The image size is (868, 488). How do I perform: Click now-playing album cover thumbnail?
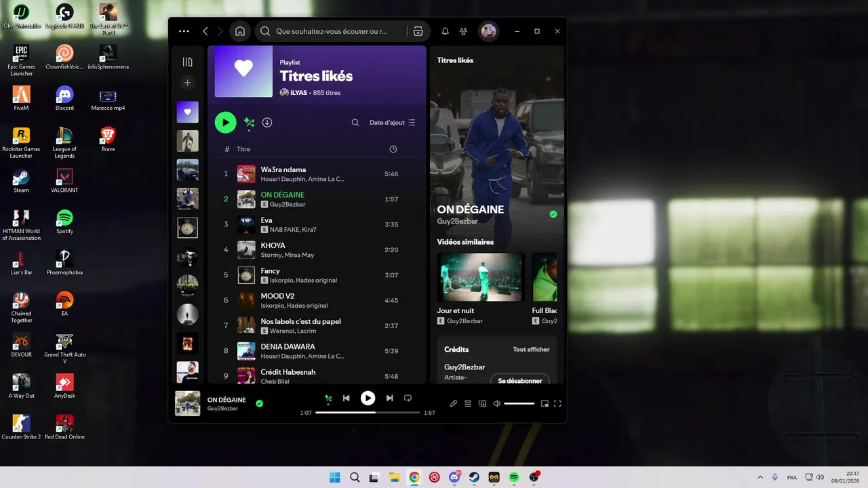188,403
